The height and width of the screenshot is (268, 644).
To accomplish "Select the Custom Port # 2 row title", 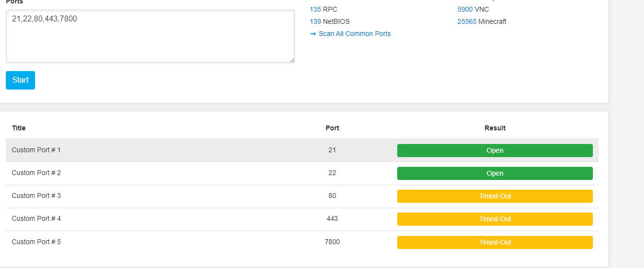I will click(x=36, y=173).
